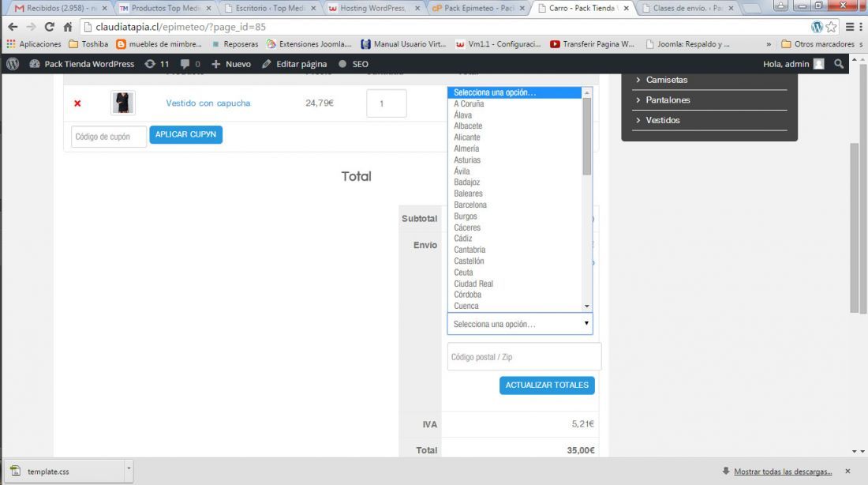Reload the current page
Viewport: 868px width, 485px height.
click(x=49, y=27)
